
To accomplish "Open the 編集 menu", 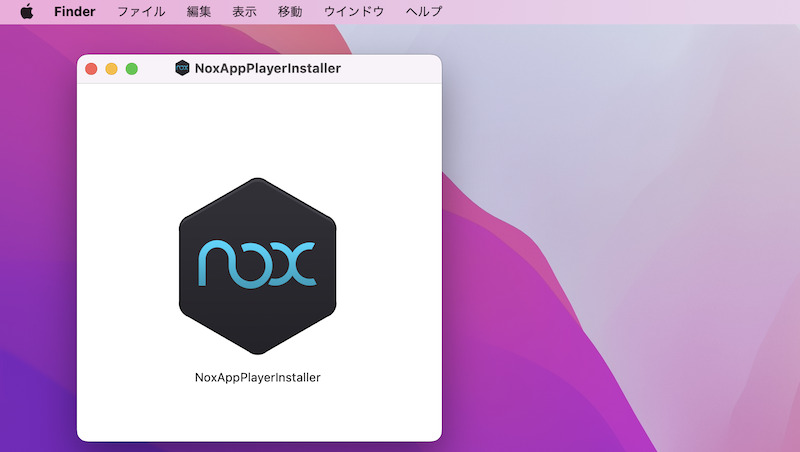I will click(199, 12).
